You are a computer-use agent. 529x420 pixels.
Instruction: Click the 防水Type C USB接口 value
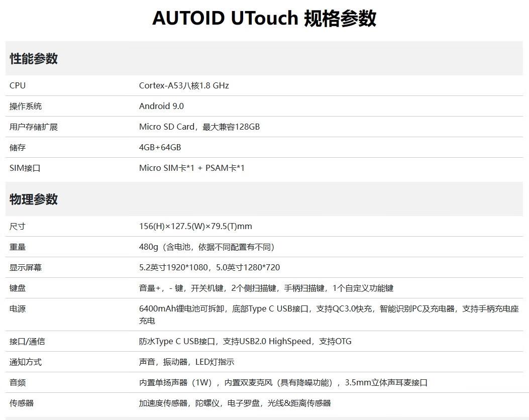click(245, 342)
